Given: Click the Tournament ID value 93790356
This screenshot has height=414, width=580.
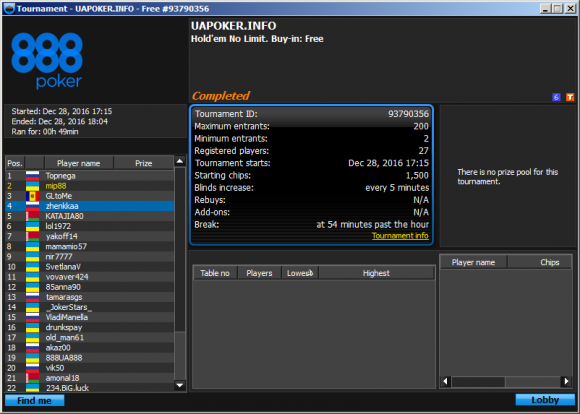Looking at the screenshot, I should click(408, 114).
